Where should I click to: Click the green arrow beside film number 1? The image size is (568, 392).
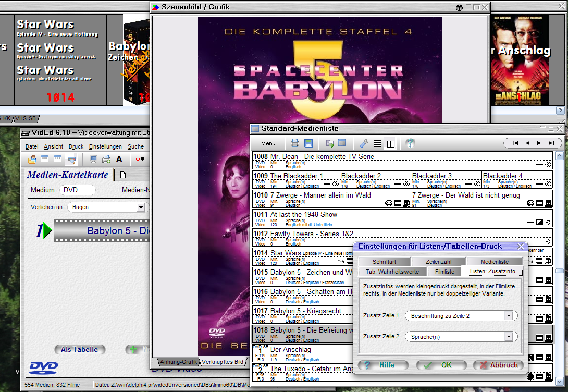47,231
